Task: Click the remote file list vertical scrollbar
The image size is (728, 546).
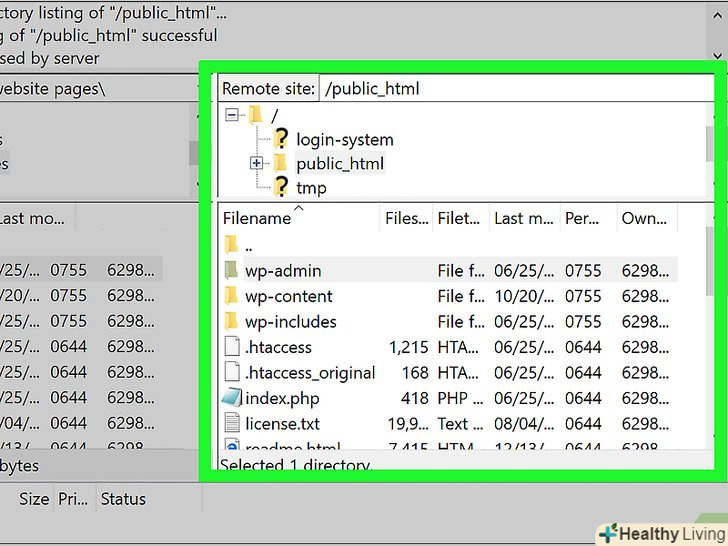Action: click(x=710, y=261)
